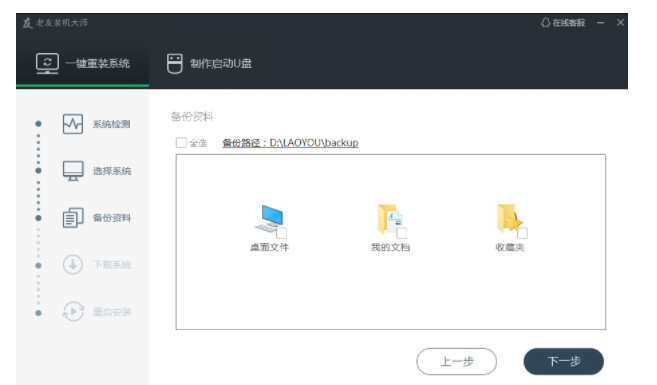Click the 备份资料 documents icon

click(x=73, y=218)
